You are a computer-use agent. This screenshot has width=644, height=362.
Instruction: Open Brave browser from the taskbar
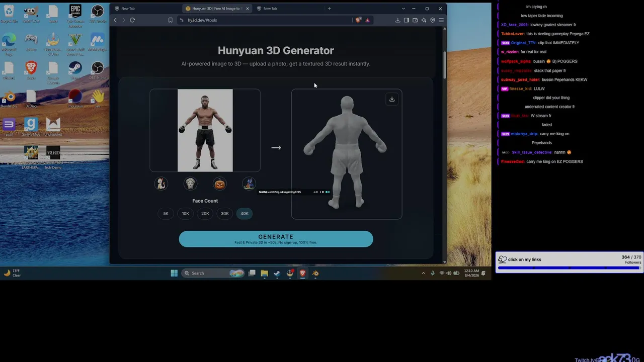tap(302, 273)
